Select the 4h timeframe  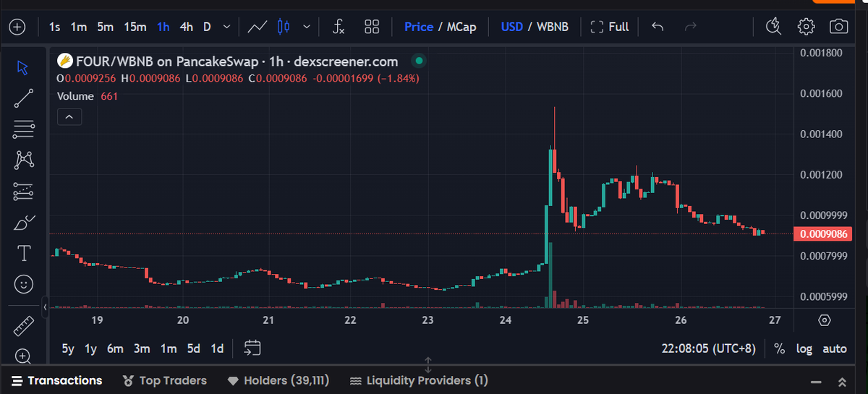pyautogui.click(x=187, y=27)
